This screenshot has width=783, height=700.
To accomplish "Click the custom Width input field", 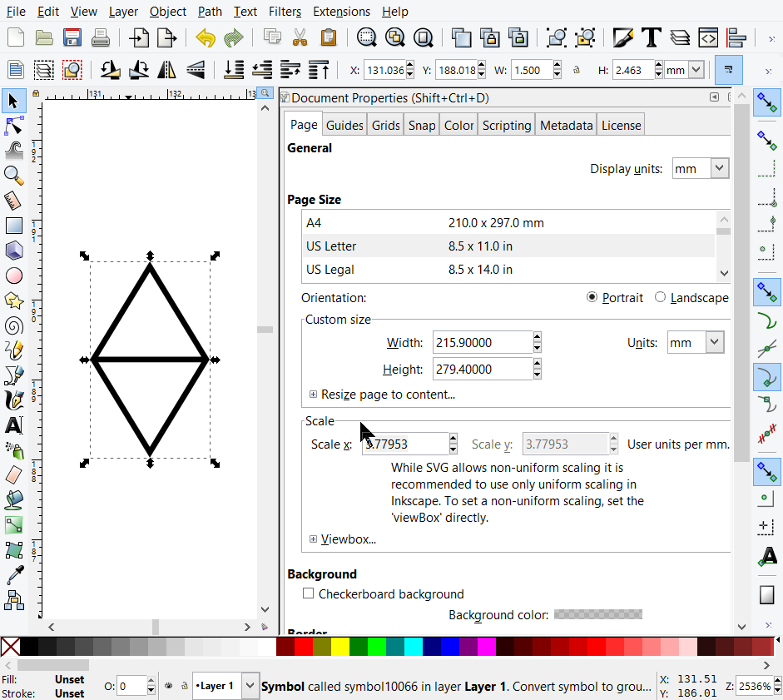I will point(482,343).
